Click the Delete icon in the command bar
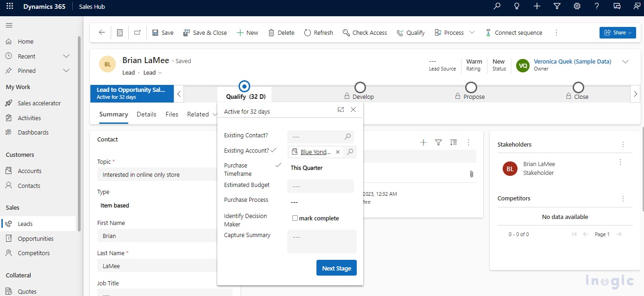Viewport: 644px width, 296px height. tap(281, 32)
